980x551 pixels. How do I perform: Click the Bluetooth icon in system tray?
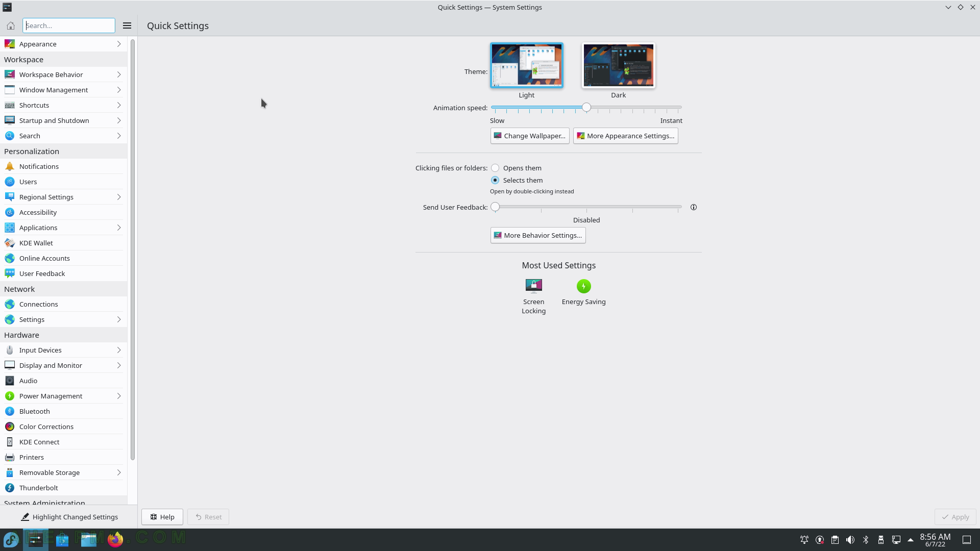point(866,540)
